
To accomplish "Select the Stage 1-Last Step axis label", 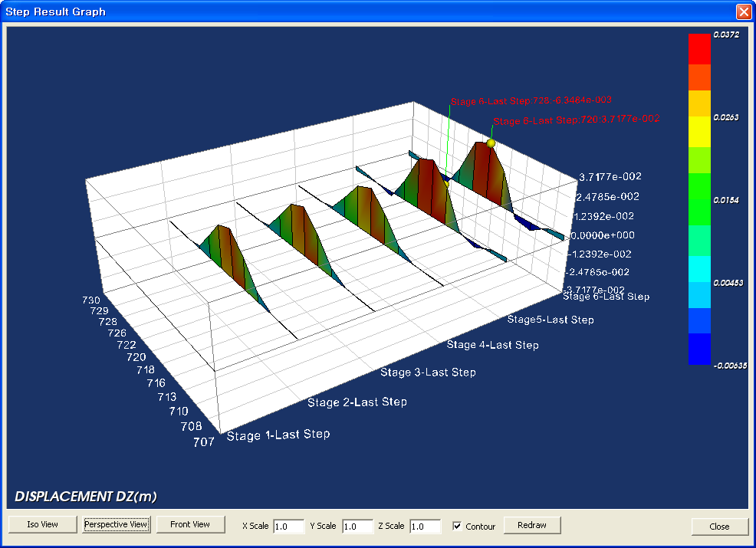I will pyautogui.click(x=278, y=435).
